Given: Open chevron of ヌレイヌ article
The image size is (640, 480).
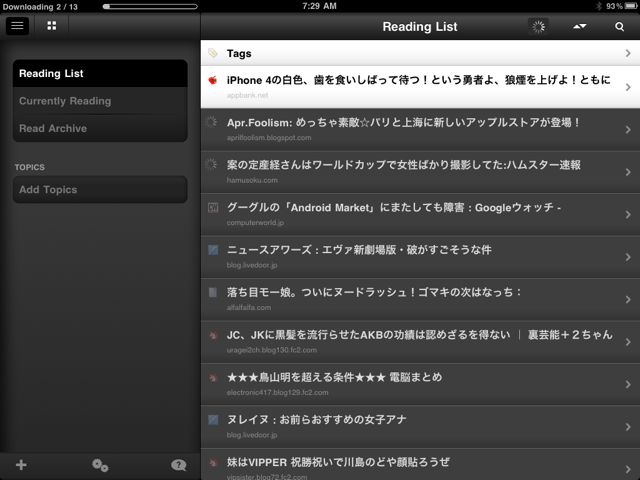Looking at the screenshot, I should pos(628,427).
